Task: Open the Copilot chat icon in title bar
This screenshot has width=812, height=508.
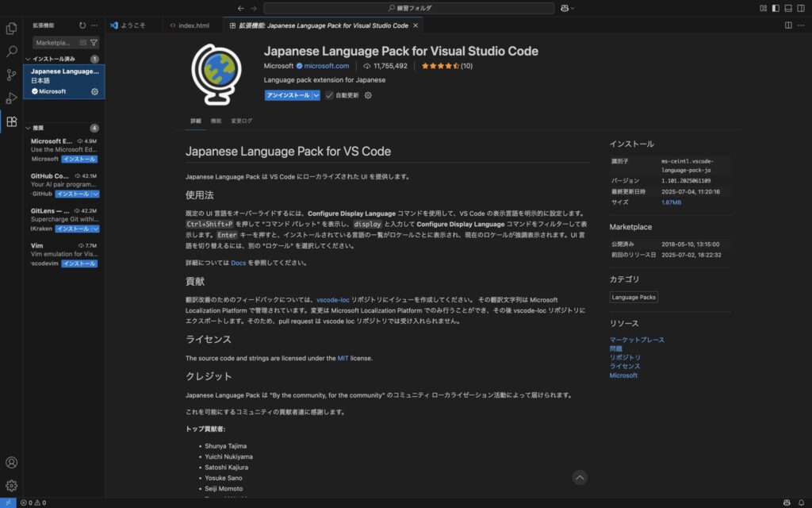Action: (x=565, y=8)
